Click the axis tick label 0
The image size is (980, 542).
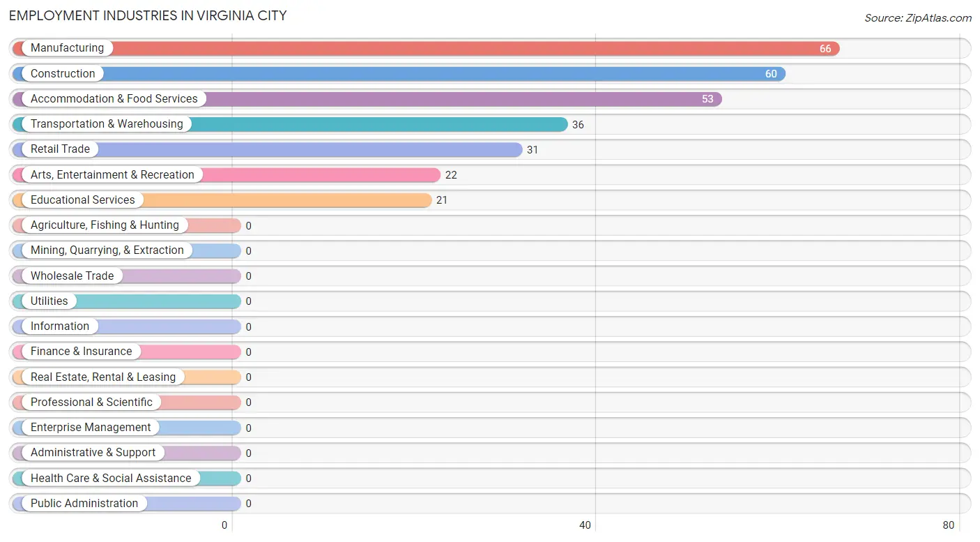tap(224, 525)
